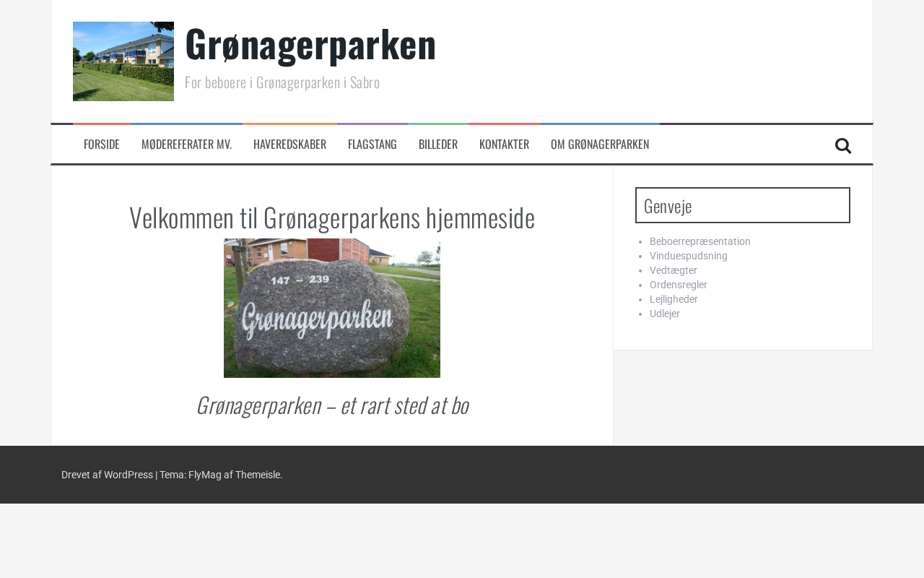Click the Grønagerparken site logo image
The height and width of the screenshot is (578, 924).
[123, 61]
